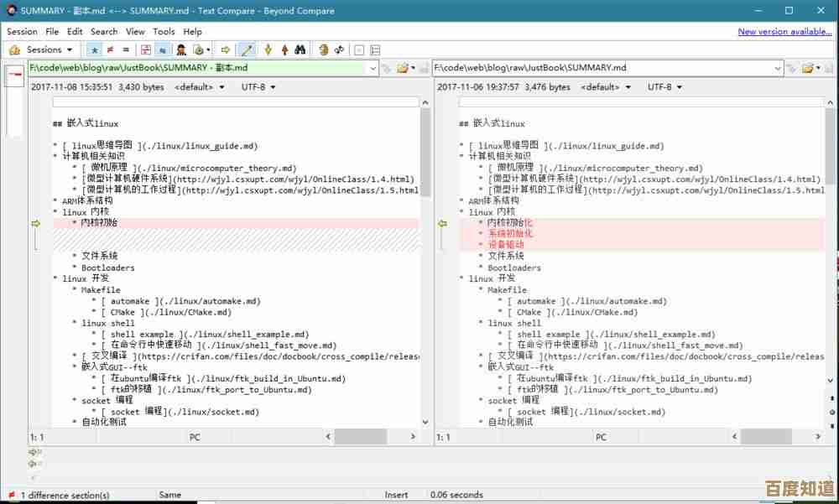Toggle Show Differences only filter
This screenshot has height=504, width=839.
pyautogui.click(x=111, y=49)
